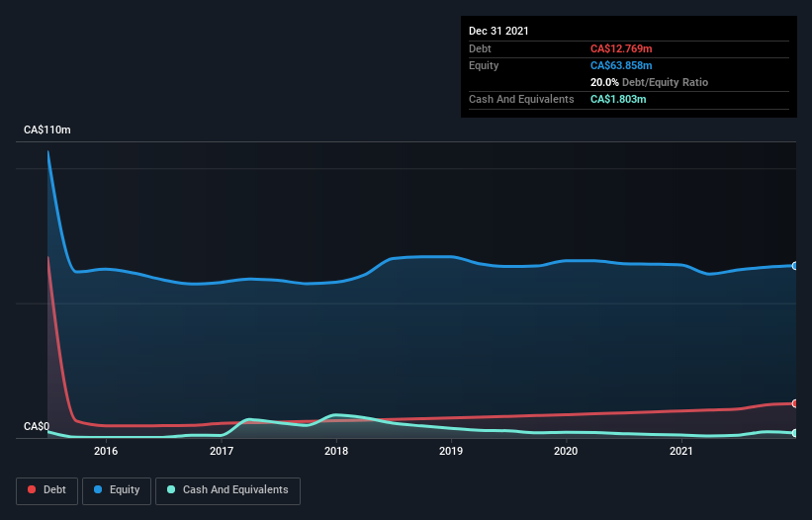Click the CA$12.769m debt value
Viewport: 812px width, 520px height.
tap(621, 48)
